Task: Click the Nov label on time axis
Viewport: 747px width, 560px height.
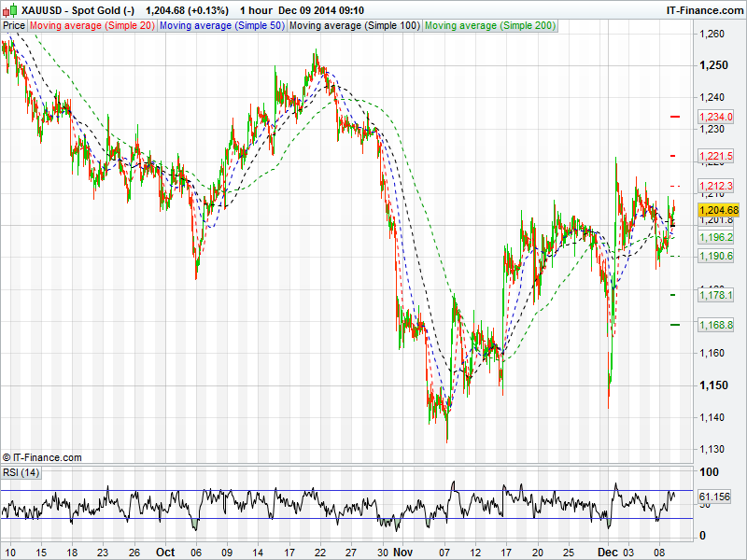Action: (x=403, y=552)
